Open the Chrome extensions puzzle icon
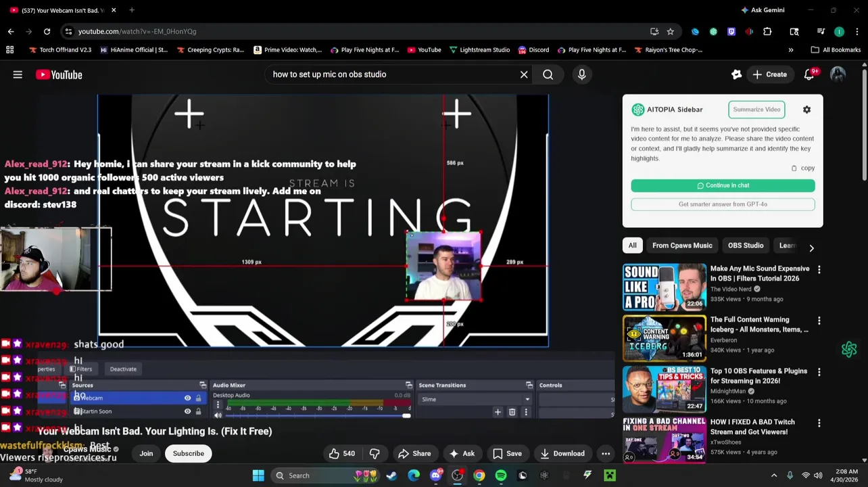Viewport: 868px width, 487px height. point(767,31)
